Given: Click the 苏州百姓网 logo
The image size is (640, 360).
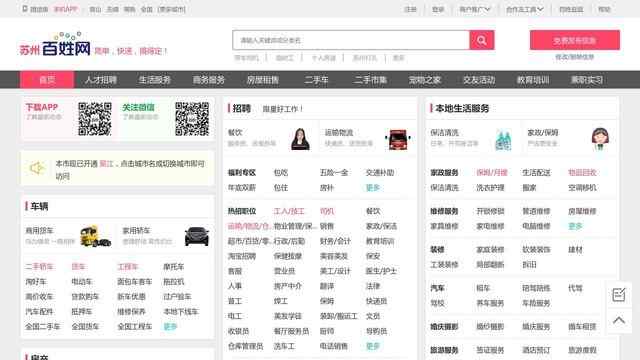Looking at the screenshot, I should pos(55,45).
